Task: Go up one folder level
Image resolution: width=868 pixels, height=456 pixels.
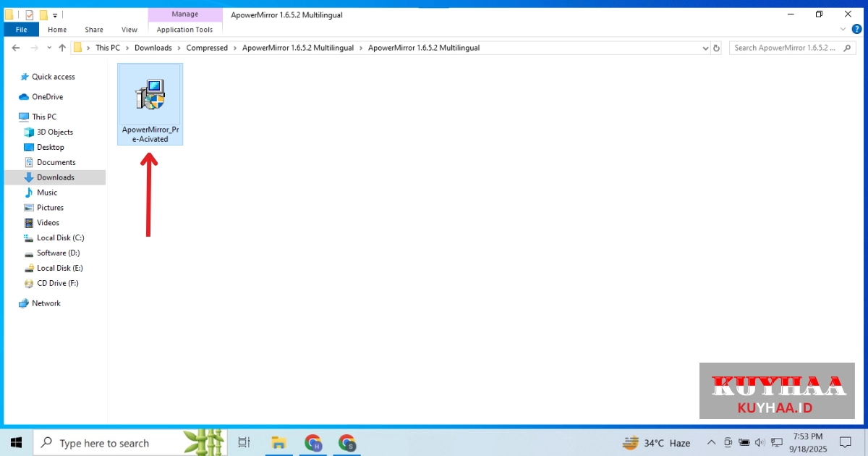Action: [61, 48]
